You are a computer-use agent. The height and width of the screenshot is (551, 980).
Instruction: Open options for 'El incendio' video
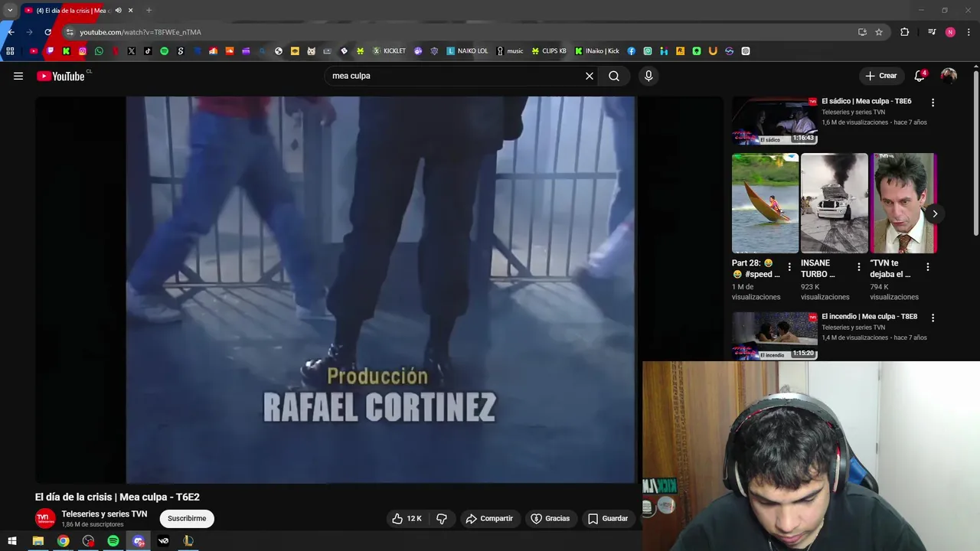(933, 318)
